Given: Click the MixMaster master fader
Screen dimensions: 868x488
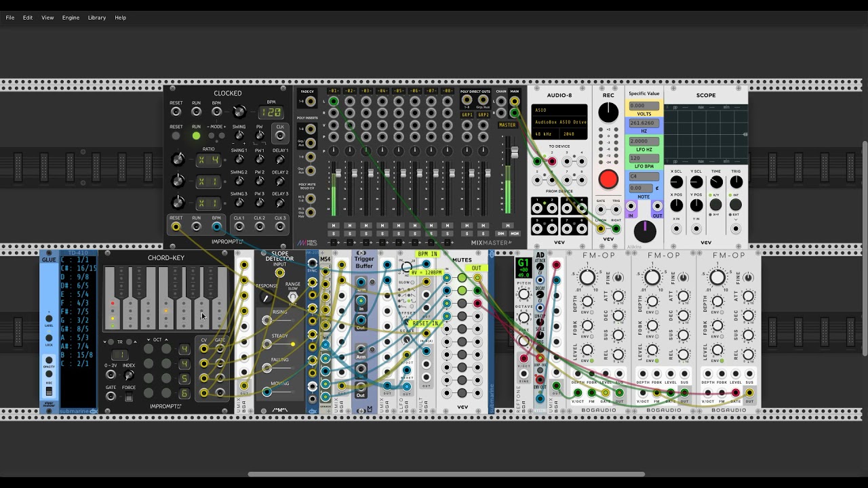Looking at the screenshot, I should (x=515, y=153).
